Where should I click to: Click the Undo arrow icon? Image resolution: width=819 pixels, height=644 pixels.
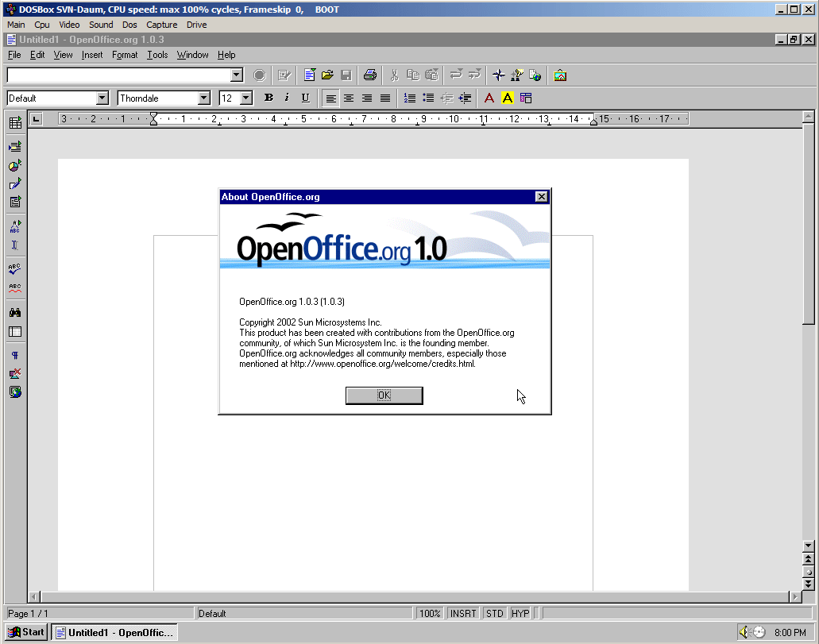click(x=456, y=75)
